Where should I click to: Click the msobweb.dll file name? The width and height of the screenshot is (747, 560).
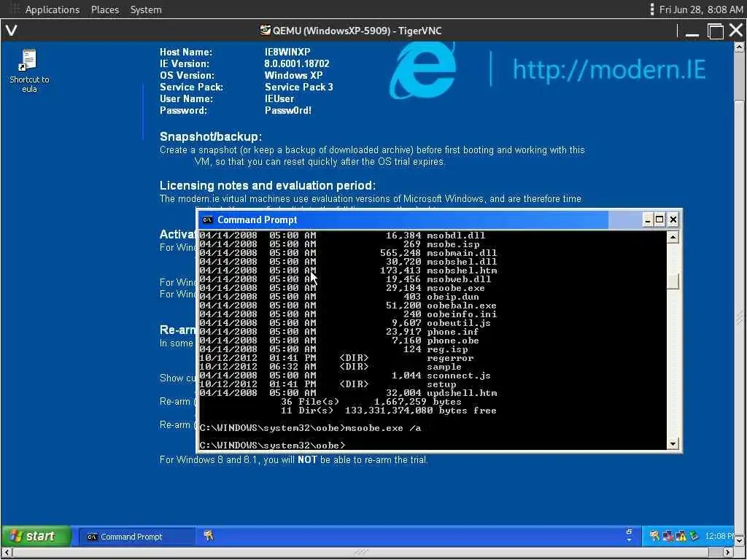click(x=459, y=279)
